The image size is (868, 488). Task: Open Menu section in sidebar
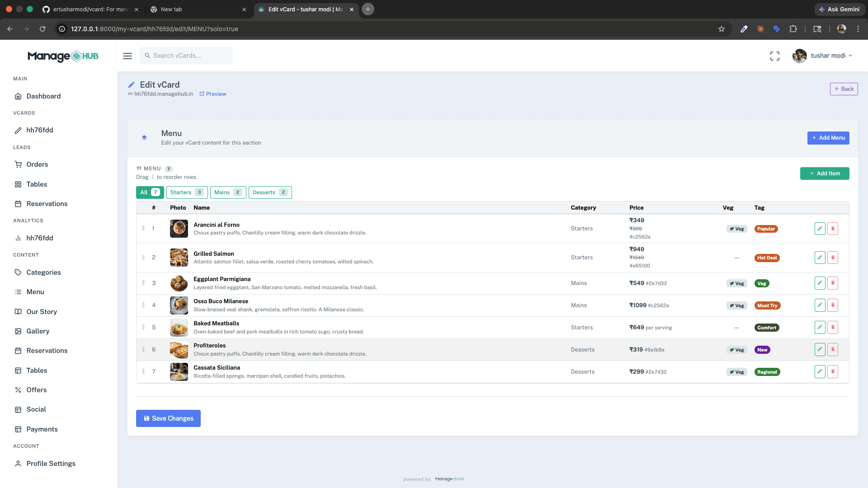tap(35, 292)
